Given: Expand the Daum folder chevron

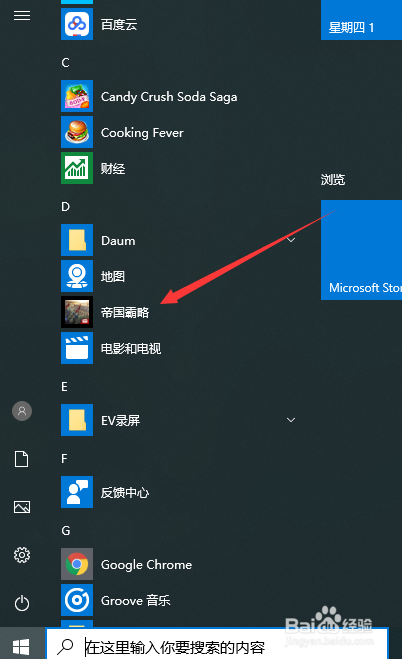Looking at the screenshot, I should pyautogui.click(x=291, y=240).
